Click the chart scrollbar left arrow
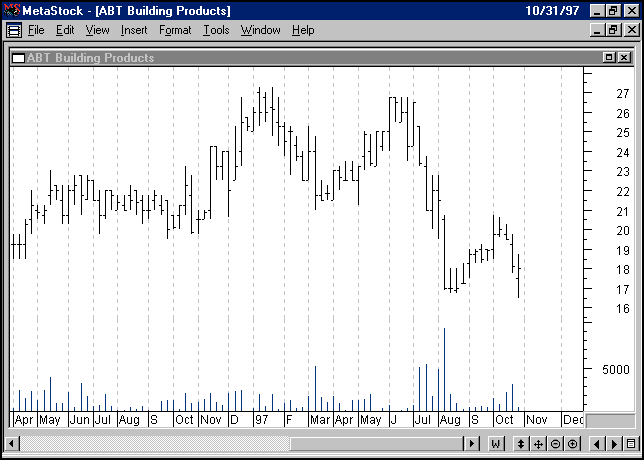The image size is (644, 460). (x=11, y=444)
